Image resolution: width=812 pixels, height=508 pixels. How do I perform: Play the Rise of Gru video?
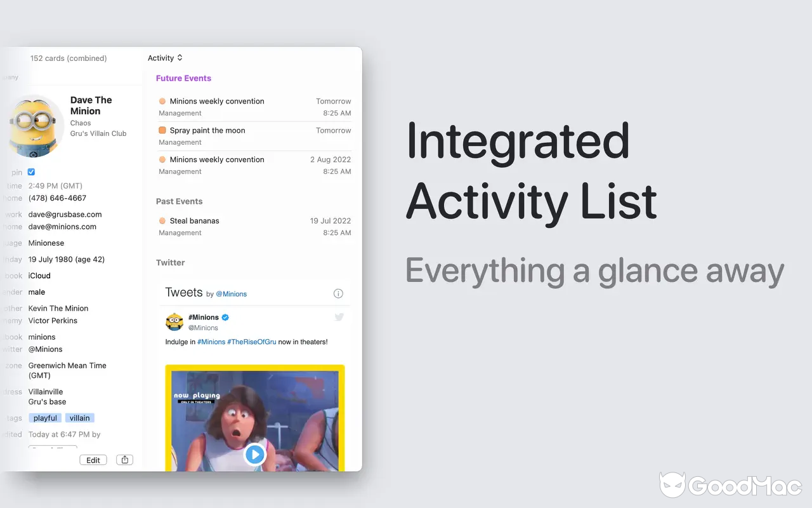[x=255, y=454]
